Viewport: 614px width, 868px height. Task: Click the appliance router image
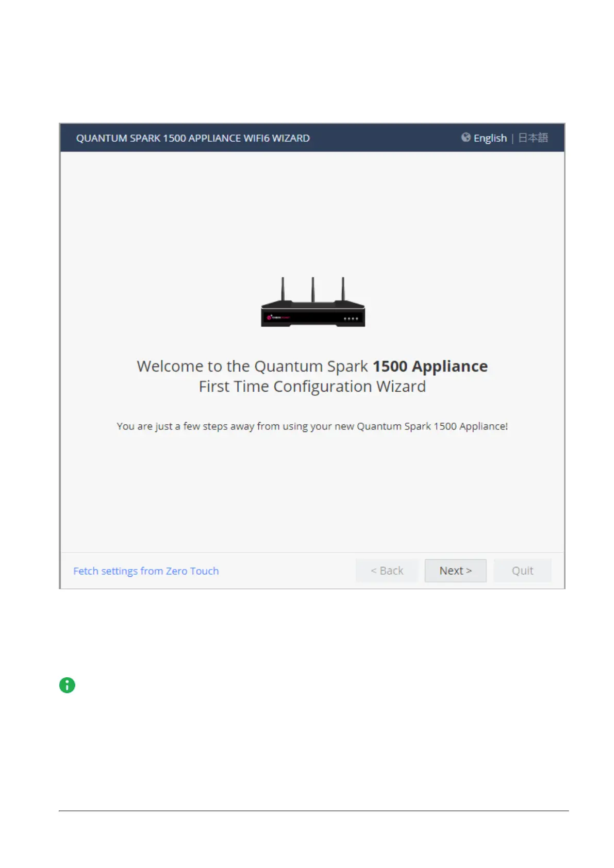pos(313,302)
